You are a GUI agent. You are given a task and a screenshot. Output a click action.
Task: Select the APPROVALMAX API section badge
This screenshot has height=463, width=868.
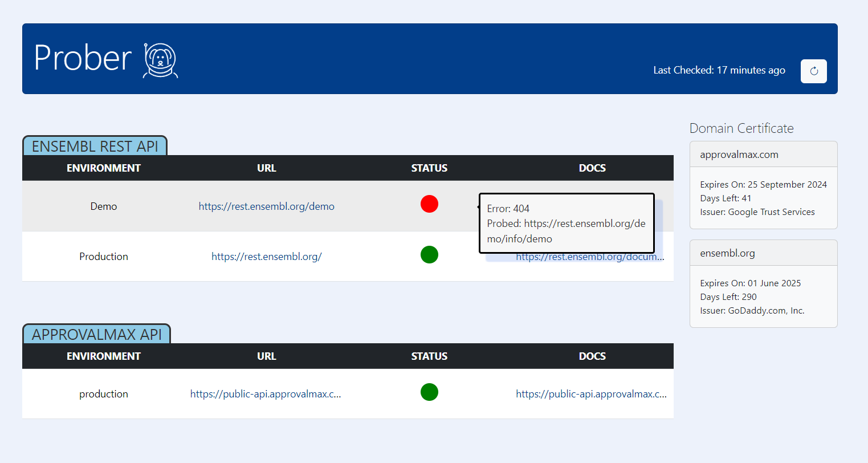96,334
